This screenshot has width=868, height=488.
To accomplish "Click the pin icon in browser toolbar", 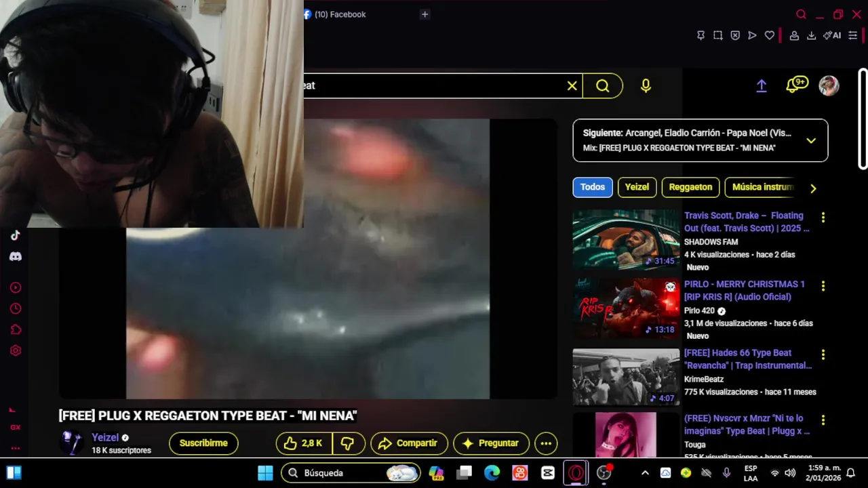I will [701, 35].
